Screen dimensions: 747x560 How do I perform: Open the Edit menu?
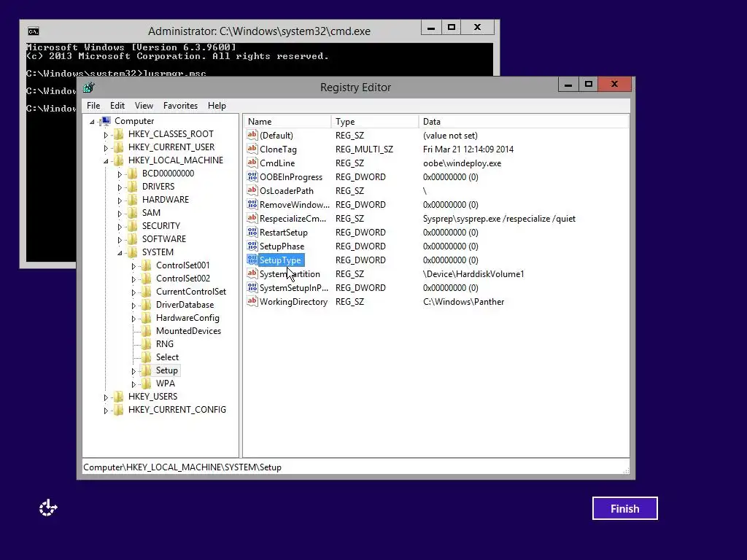pos(117,106)
